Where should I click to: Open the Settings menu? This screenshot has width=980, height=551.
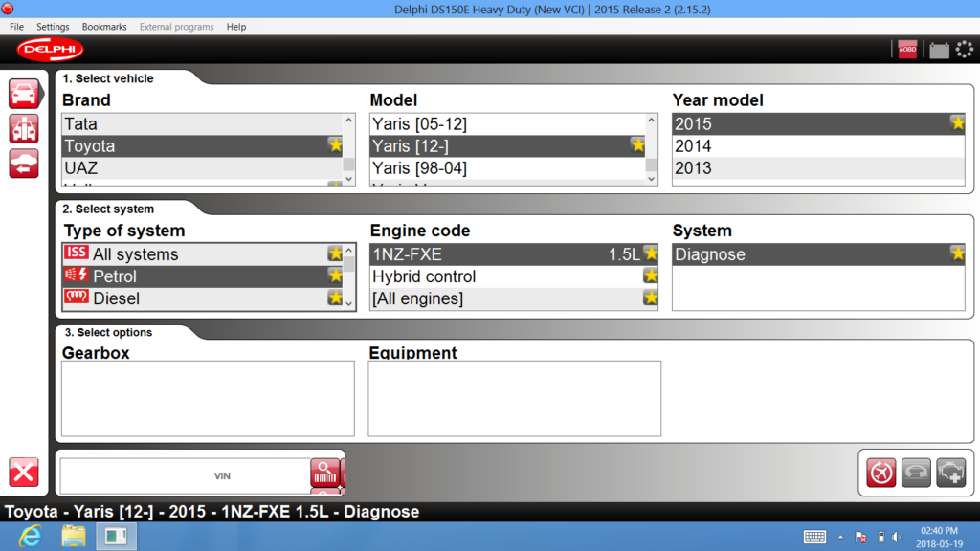pos(53,27)
